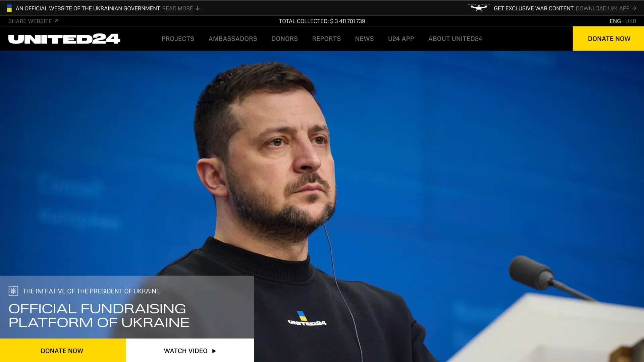Go to the Donors page
The image size is (644, 362).
pyautogui.click(x=284, y=39)
